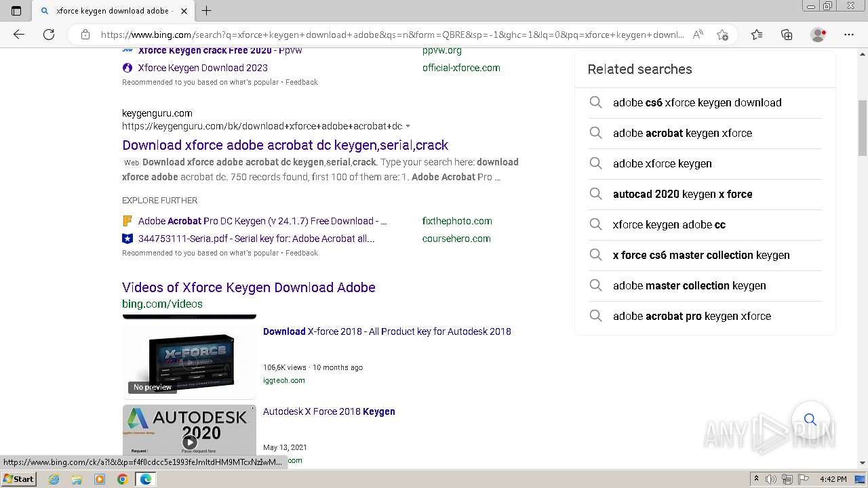Click search icon beside adobe master collection keygen

click(595, 285)
